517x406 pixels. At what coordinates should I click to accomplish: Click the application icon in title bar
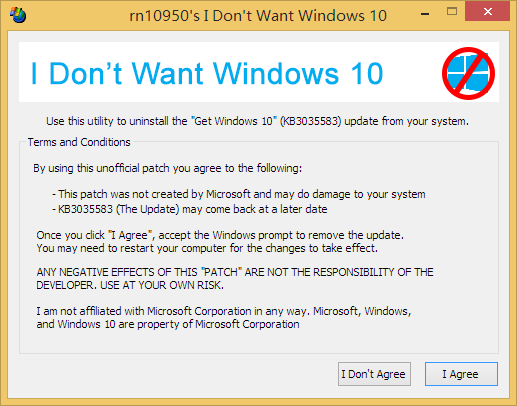coord(18,15)
